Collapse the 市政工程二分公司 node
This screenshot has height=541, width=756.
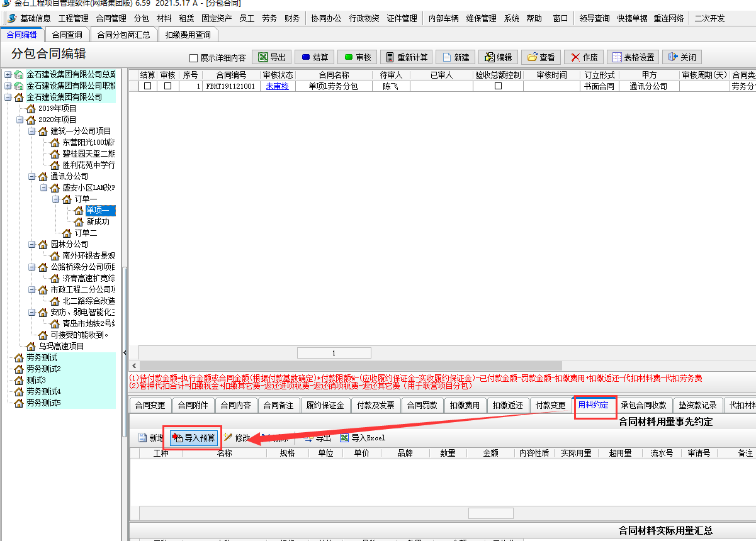pyautogui.click(x=31, y=289)
